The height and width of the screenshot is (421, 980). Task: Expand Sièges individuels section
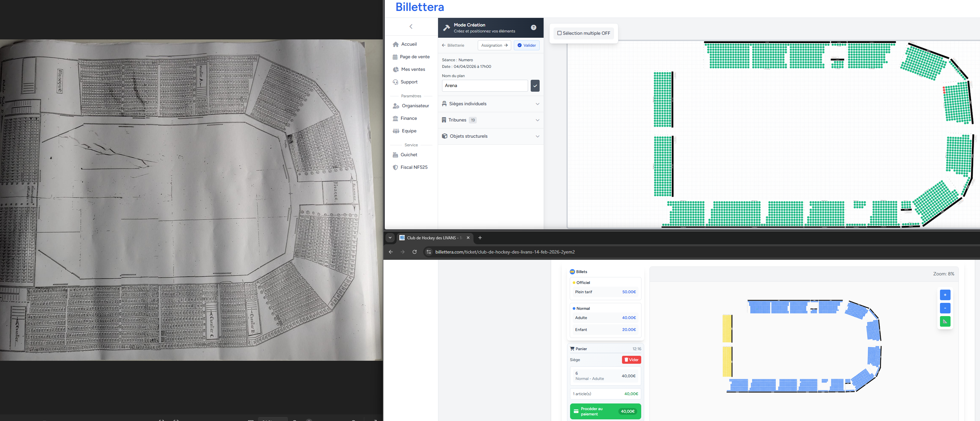click(x=490, y=104)
